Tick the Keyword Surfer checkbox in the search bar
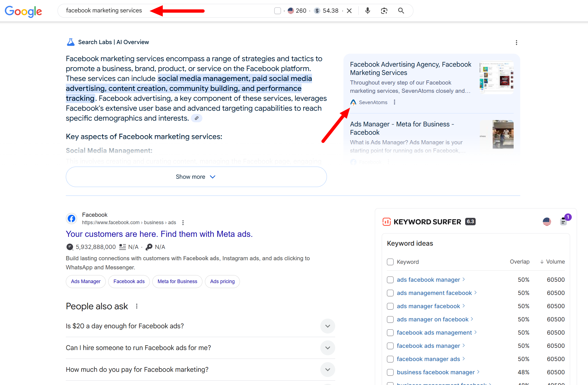The image size is (588, 385). click(x=277, y=10)
